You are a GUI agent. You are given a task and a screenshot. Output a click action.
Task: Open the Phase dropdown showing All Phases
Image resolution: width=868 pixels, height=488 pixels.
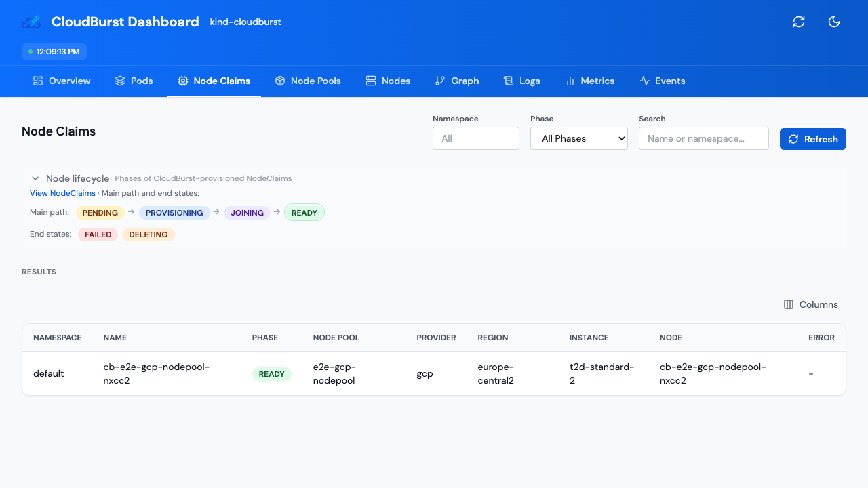[578, 138]
